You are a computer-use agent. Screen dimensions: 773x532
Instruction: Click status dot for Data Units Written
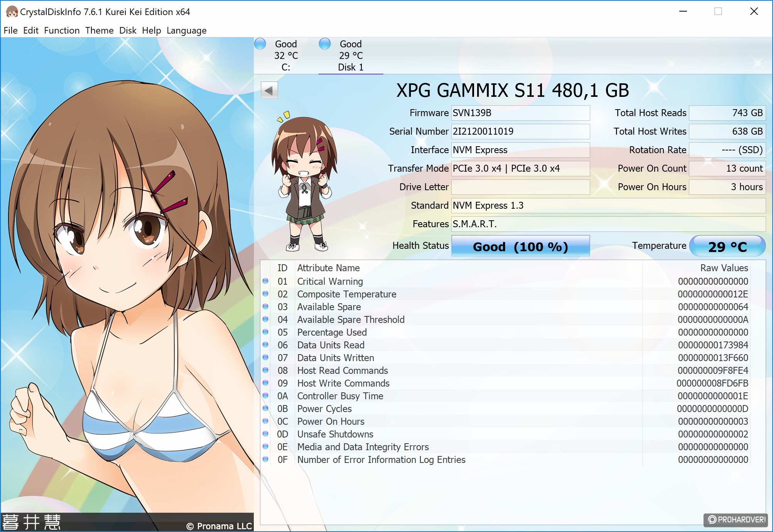[265, 358]
